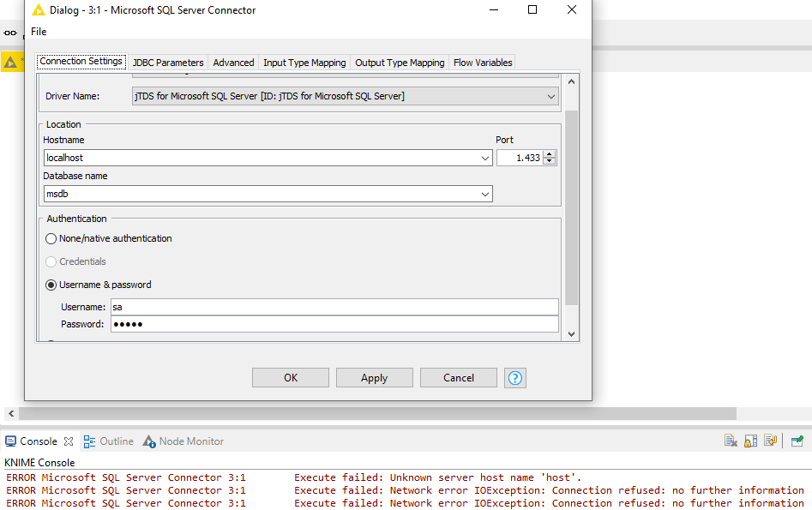The image size is (812, 510).
Task: Click the Clear Console icon
Action: pyautogui.click(x=731, y=441)
